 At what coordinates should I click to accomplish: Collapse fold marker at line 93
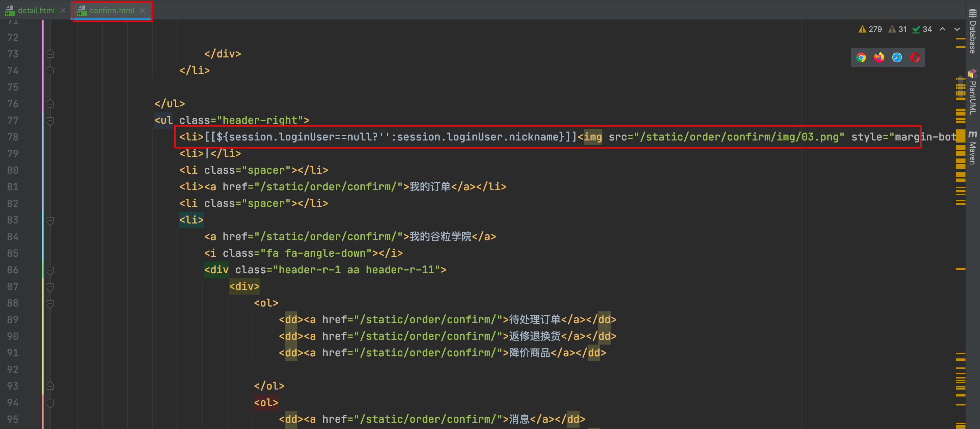coord(50,386)
